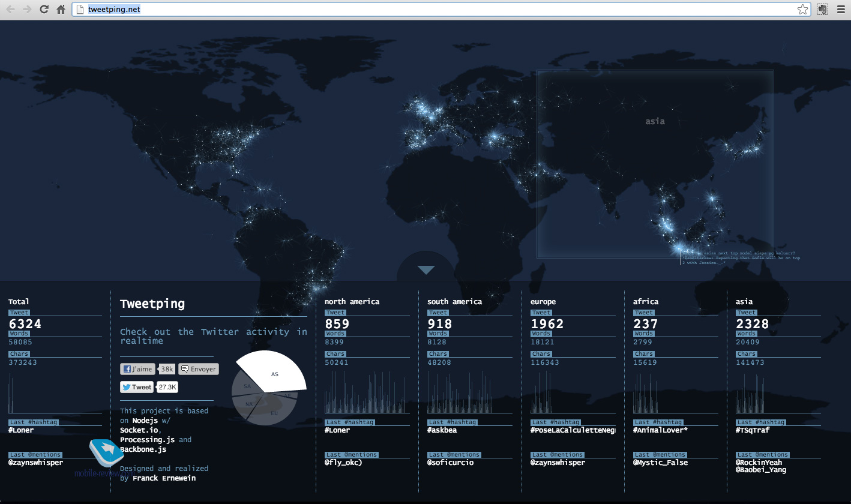Click Total chars value 373243

(23, 362)
